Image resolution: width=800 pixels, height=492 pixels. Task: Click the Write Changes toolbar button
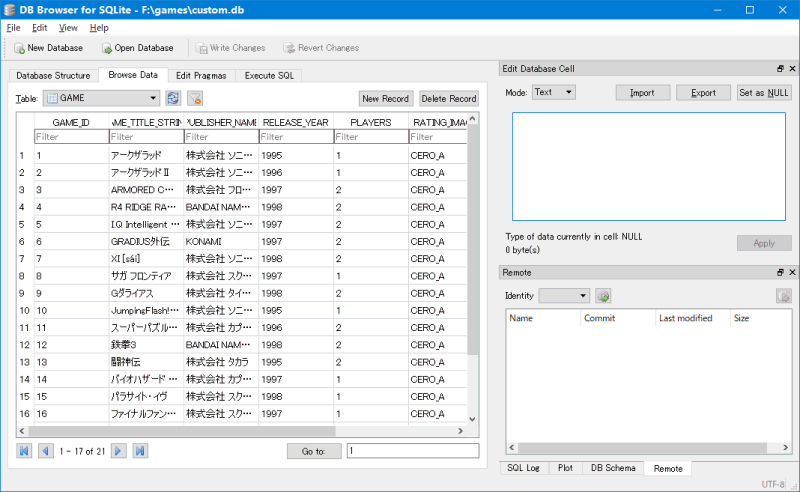(231, 48)
